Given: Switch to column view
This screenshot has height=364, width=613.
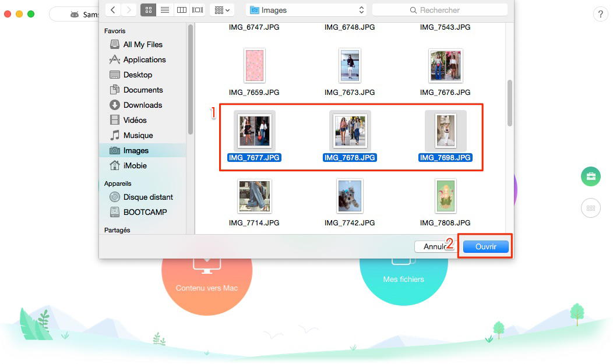Looking at the screenshot, I should click(181, 10).
